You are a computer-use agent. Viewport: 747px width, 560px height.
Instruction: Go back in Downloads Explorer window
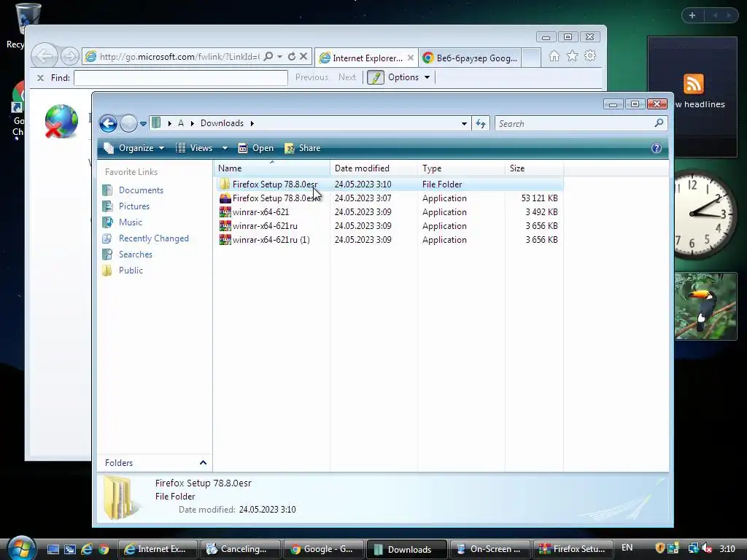point(108,124)
